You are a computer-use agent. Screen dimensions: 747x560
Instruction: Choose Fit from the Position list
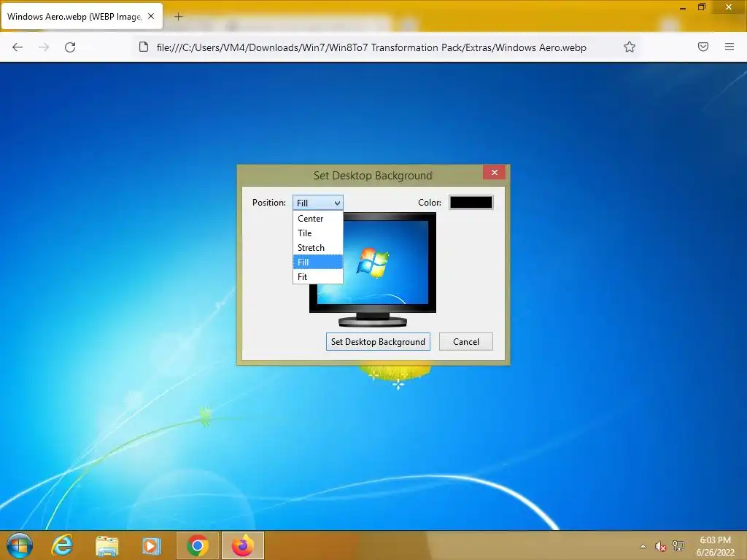point(318,276)
